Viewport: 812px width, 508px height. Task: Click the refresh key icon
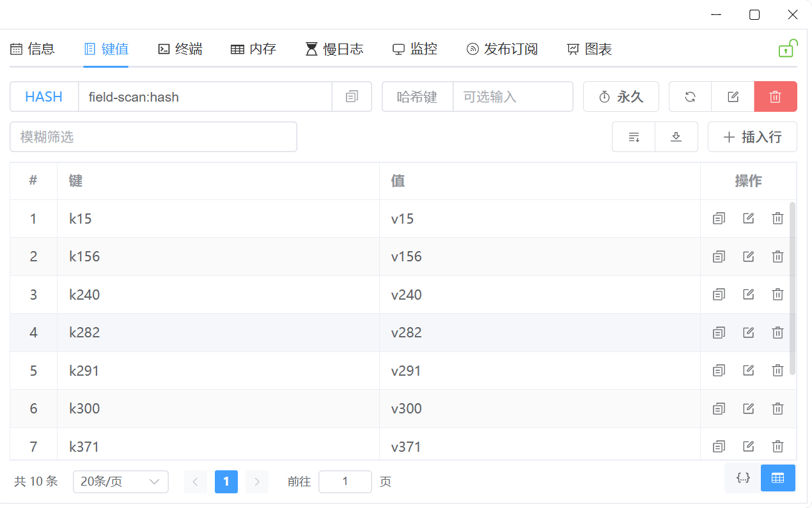(690, 97)
